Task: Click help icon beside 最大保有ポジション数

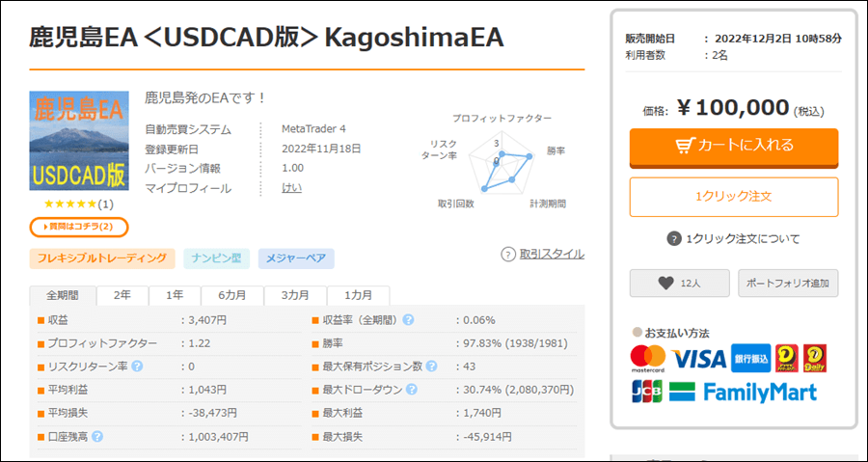Action: [x=432, y=367]
